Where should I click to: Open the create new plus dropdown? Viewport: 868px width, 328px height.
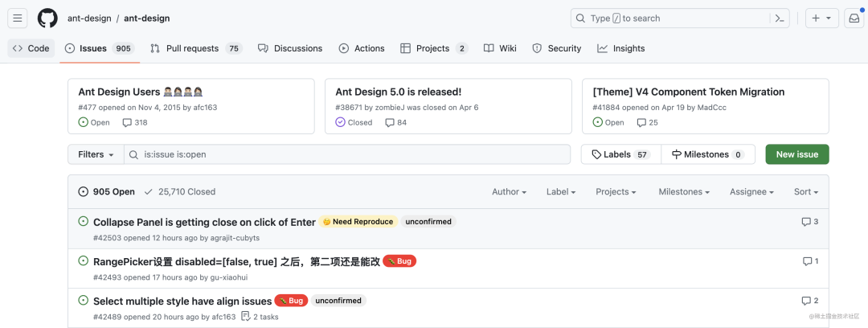click(821, 18)
